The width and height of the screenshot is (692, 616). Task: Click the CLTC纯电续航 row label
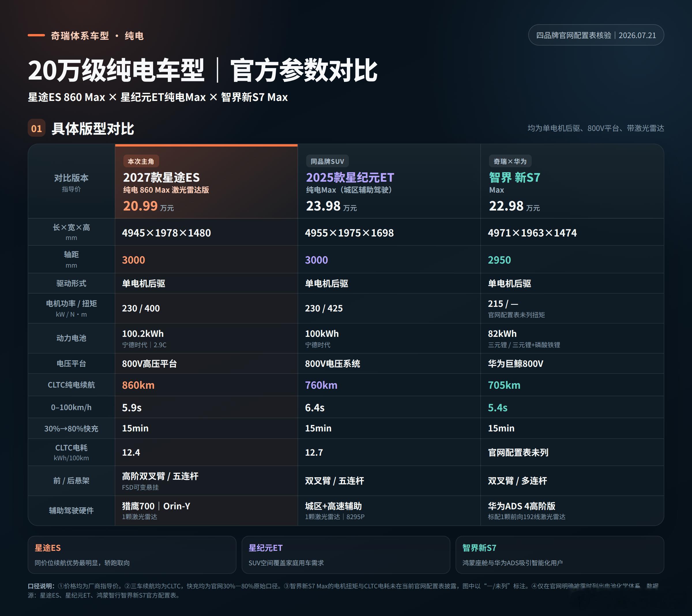click(72, 385)
